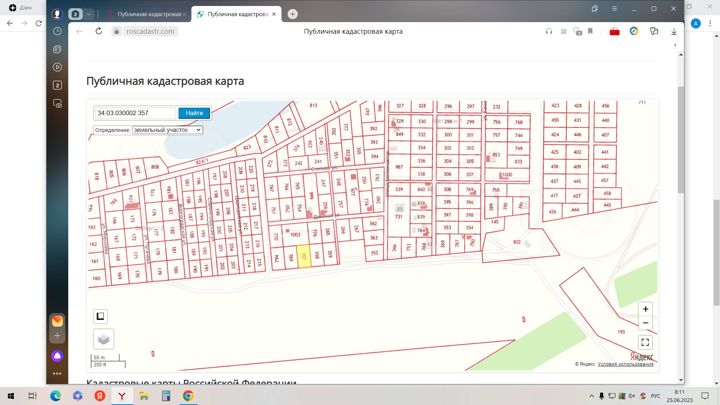Open the red extension icon
Screen dimensions: 720x405
pos(614,31)
